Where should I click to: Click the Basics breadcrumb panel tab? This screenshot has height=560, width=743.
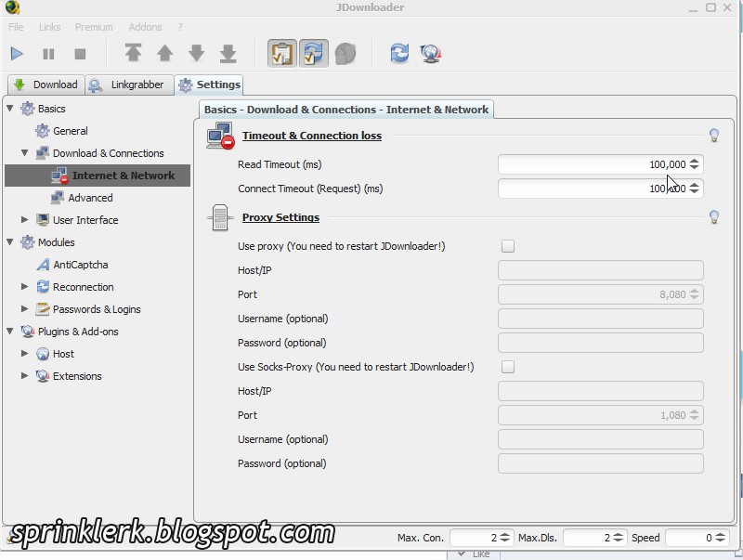[346, 110]
